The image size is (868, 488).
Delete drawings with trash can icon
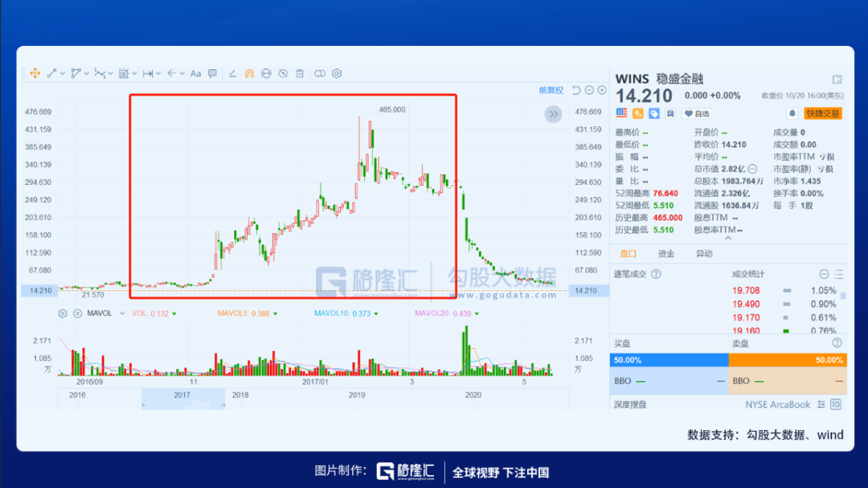tap(300, 73)
